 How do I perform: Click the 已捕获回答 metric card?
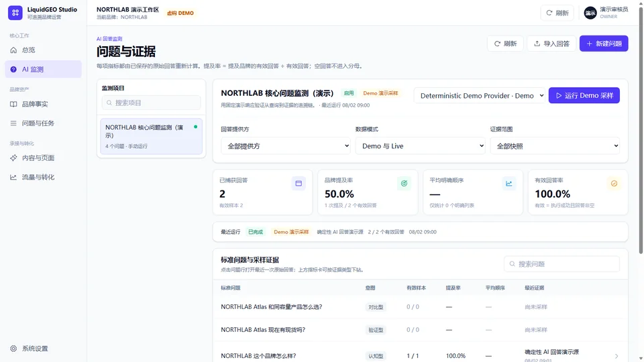pos(262,192)
